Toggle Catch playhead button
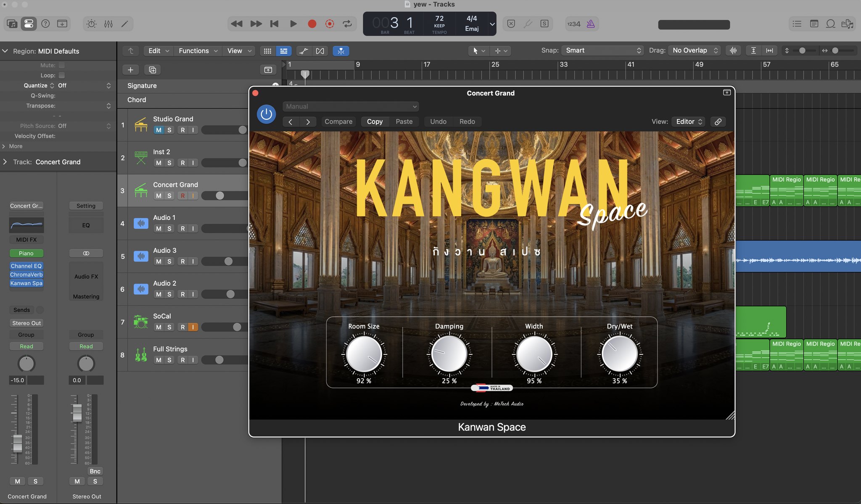861x504 pixels. coord(341,51)
